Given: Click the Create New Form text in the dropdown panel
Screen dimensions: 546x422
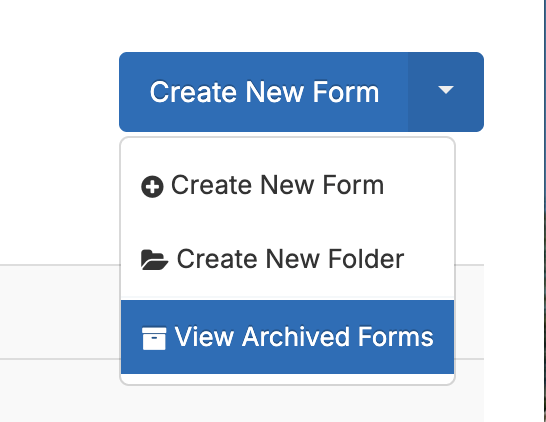Looking at the screenshot, I should tap(278, 185).
